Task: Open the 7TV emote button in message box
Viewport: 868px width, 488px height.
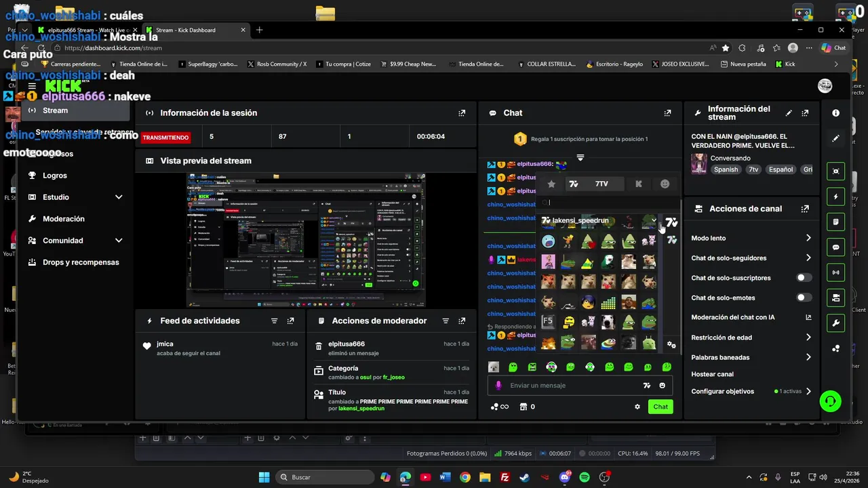Action: point(647,386)
